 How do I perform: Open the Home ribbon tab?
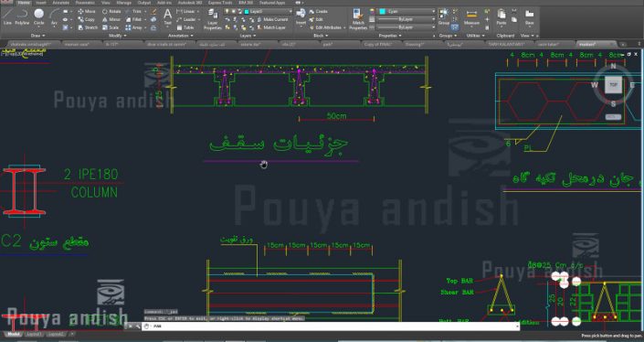click(x=24, y=3)
